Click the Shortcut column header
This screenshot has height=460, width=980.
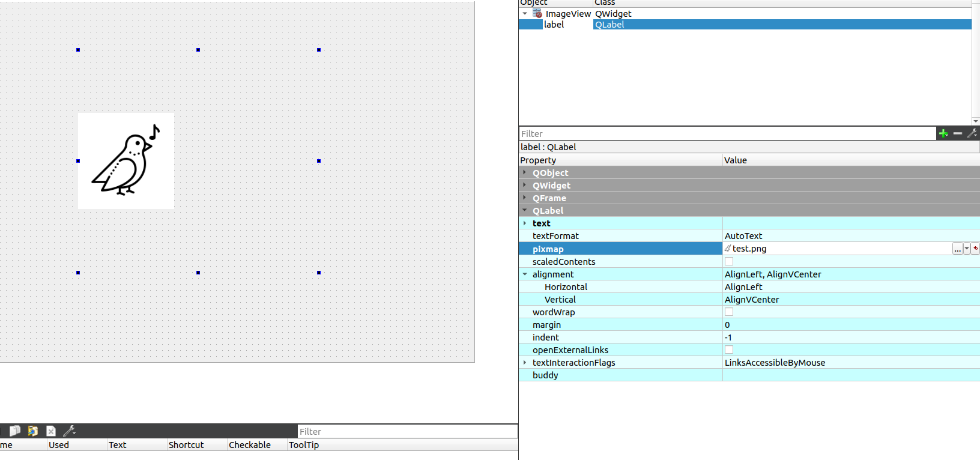(x=197, y=444)
